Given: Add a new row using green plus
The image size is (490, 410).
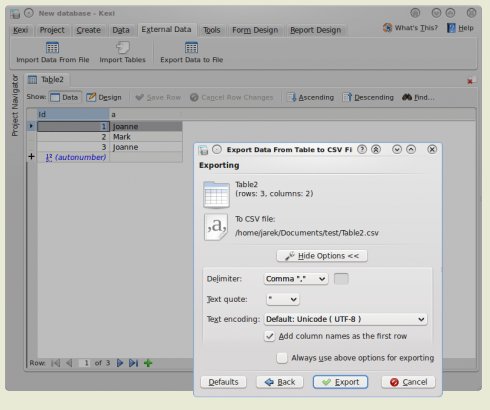Looking at the screenshot, I should point(148,363).
